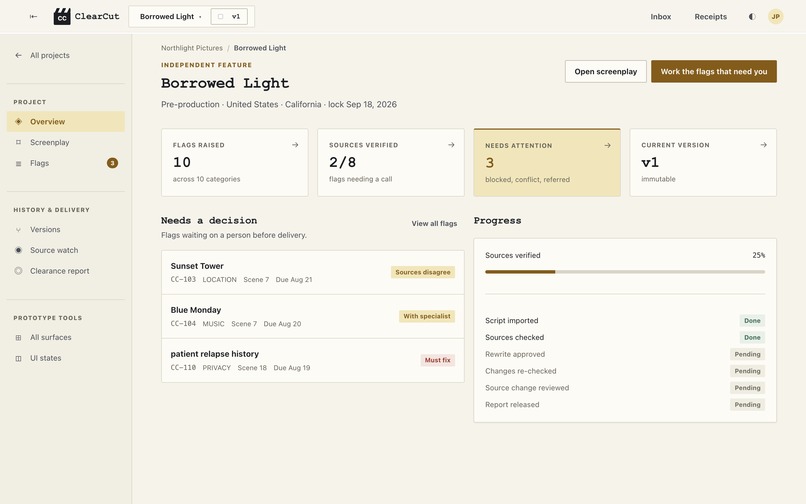Click Done badge for Script imported
806x504 pixels.
[x=752, y=320]
